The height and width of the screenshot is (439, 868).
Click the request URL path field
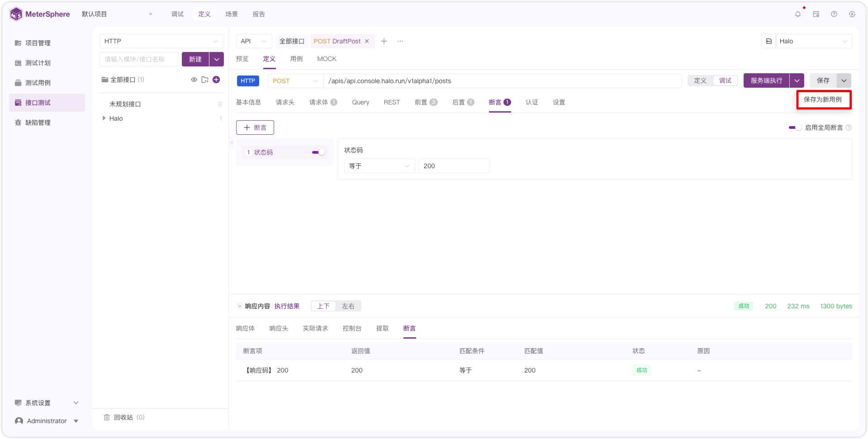pos(503,81)
